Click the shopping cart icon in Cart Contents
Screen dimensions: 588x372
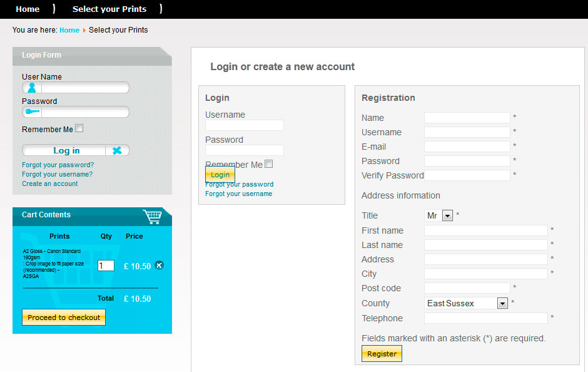pyautogui.click(x=152, y=217)
